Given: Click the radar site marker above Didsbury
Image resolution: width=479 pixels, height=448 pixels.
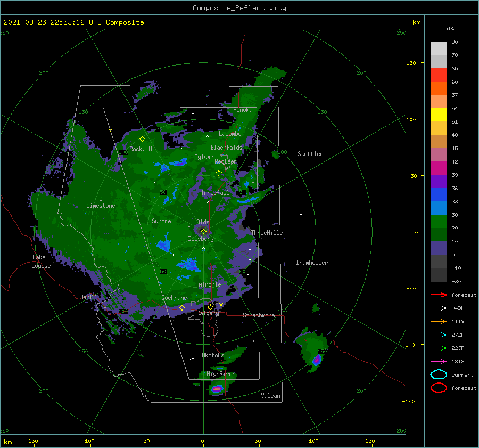Looking at the screenshot, I should (203, 232).
